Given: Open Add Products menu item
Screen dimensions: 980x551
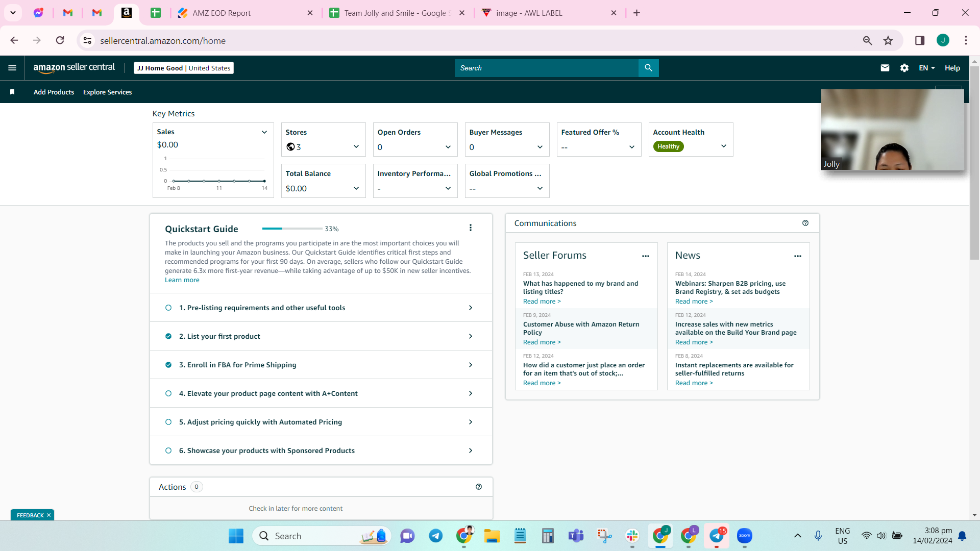Looking at the screenshot, I should tap(54, 92).
